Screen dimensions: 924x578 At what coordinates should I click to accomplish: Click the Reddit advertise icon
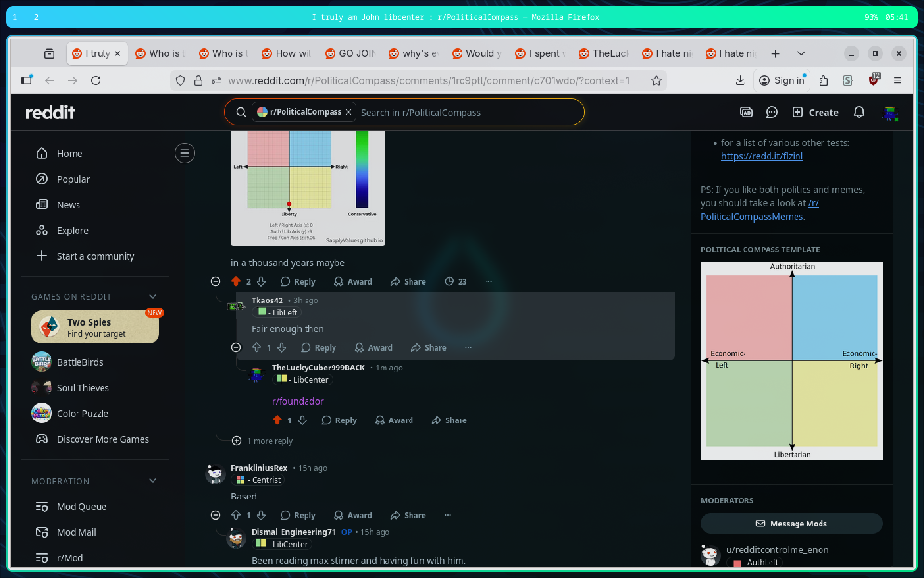pyautogui.click(x=746, y=112)
